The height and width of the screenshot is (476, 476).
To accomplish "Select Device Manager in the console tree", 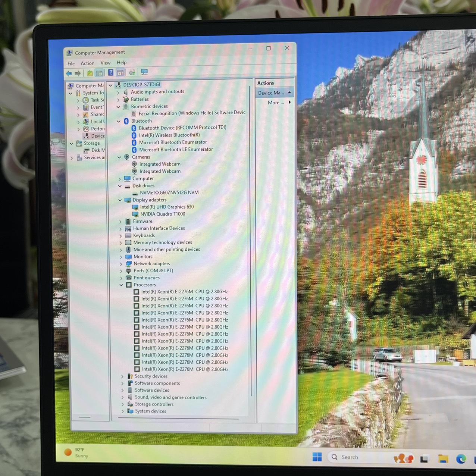I will pos(94,136).
